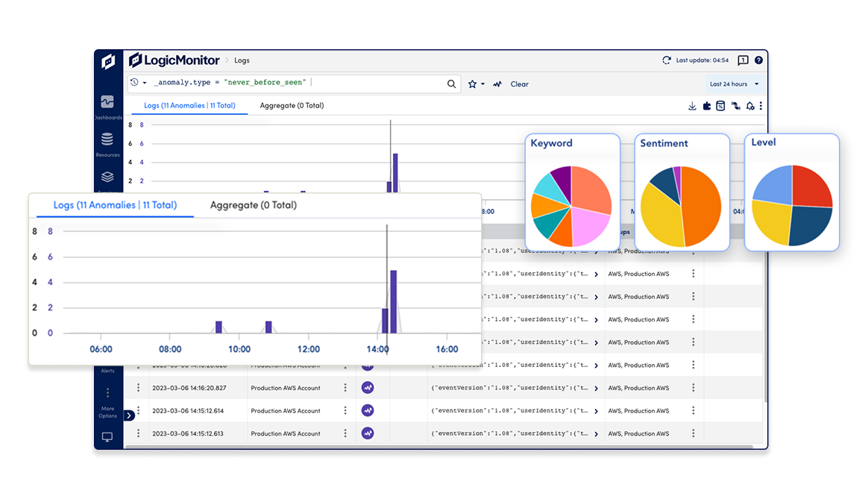
Task: Open the messages icon showing 1
Action: point(743,60)
